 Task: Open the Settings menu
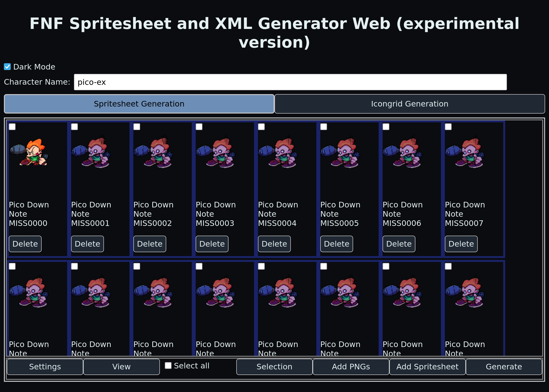coord(45,367)
